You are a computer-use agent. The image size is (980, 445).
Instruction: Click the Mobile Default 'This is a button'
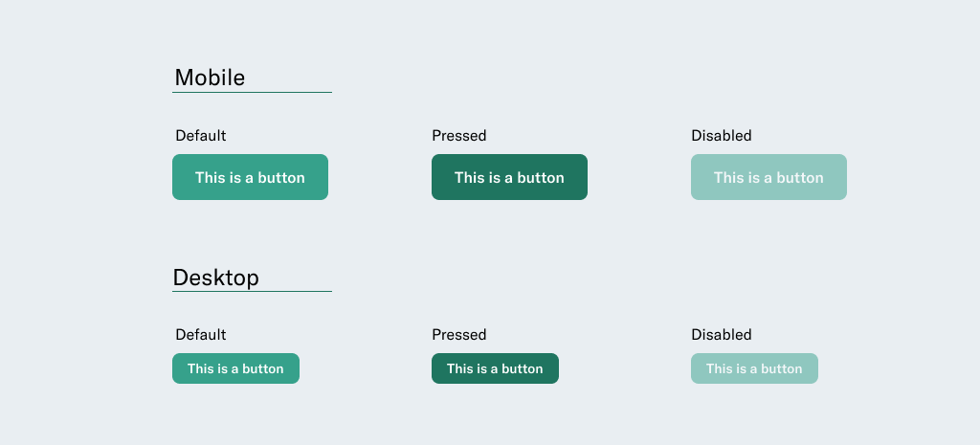[x=250, y=177]
